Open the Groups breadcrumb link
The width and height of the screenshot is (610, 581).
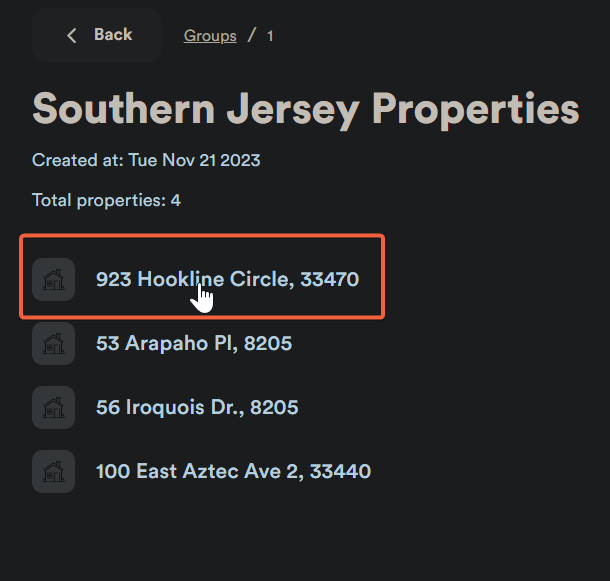click(210, 36)
